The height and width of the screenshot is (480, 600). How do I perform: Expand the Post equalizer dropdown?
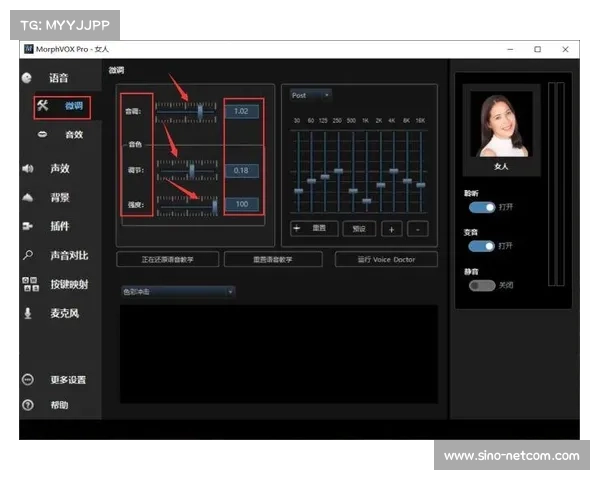click(x=311, y=95)
